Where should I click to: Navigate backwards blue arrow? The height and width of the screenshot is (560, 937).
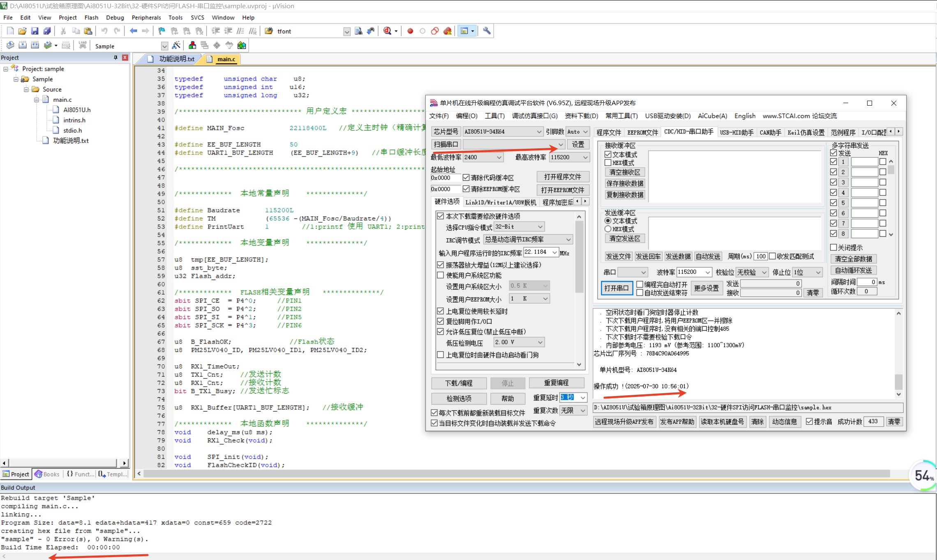pyautogui.click(x=133, y=31)
